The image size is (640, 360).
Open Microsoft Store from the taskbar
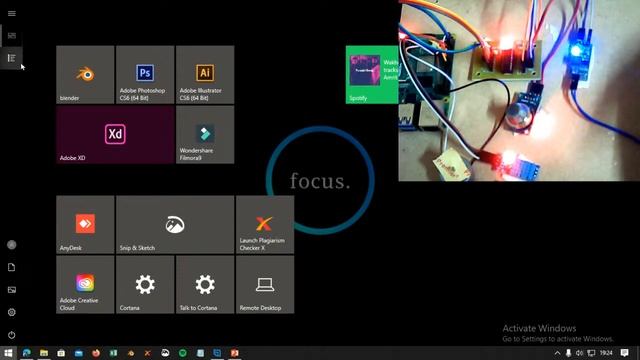[61, 353]
